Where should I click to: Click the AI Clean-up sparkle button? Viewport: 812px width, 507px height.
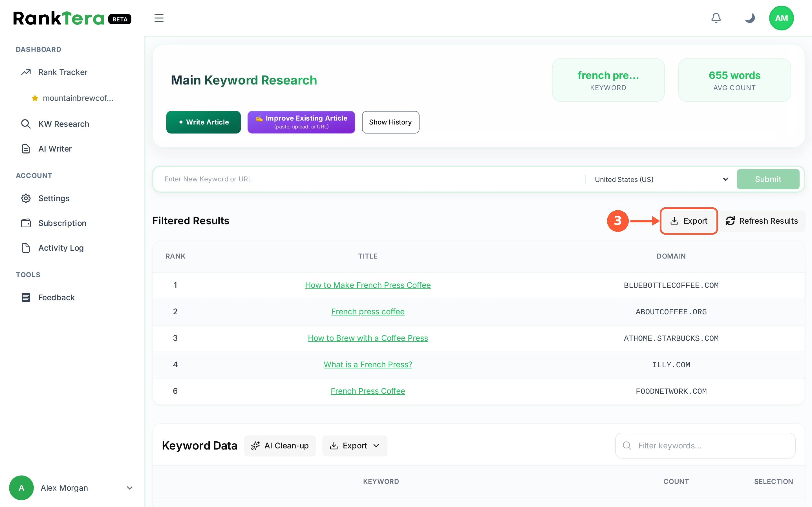click(x=280, y=446)
